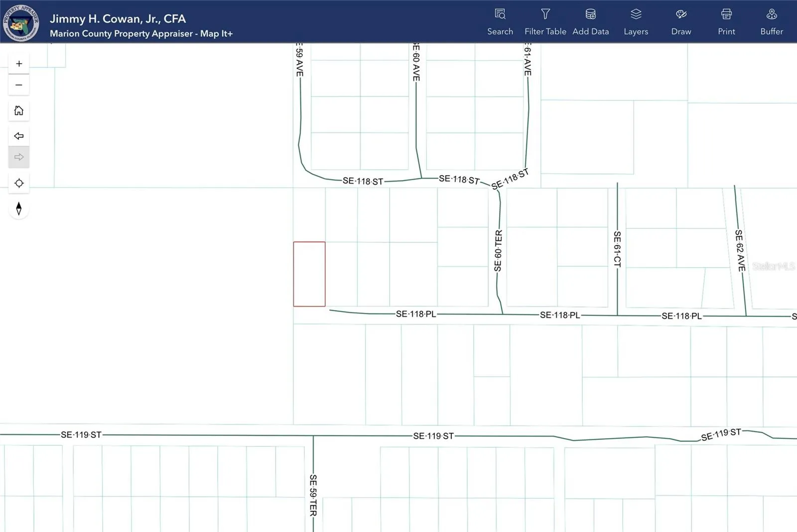
Task: Go to the previous map extent
Action: 19,136
